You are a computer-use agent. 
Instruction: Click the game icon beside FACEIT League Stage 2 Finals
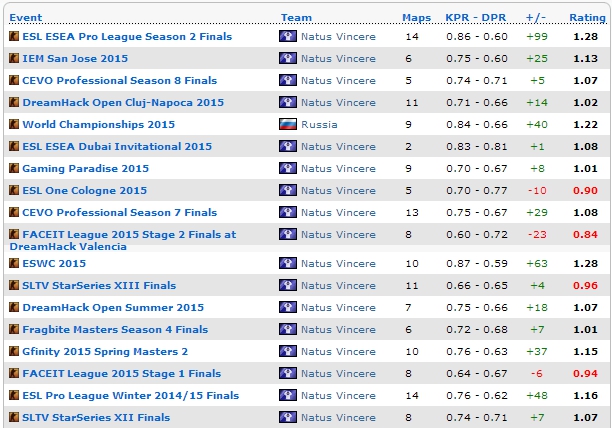click(x=14, y=234)
